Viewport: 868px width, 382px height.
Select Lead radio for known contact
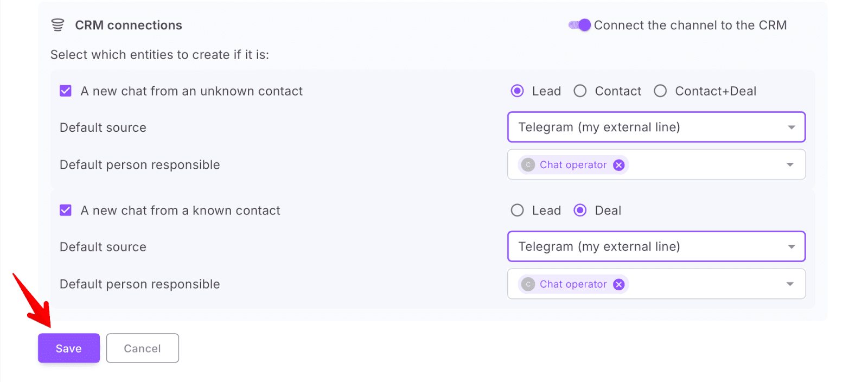coord(518,210)
